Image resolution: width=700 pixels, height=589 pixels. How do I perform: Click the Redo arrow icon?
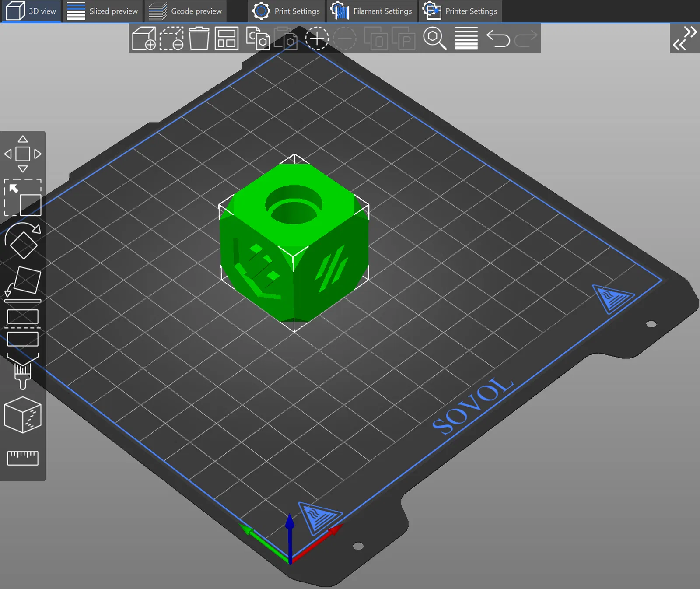click(x=525, y=39)
